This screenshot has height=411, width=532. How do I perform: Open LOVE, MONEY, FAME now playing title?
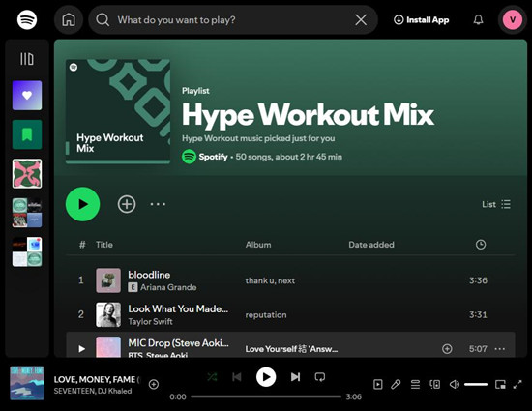(97, 379)
